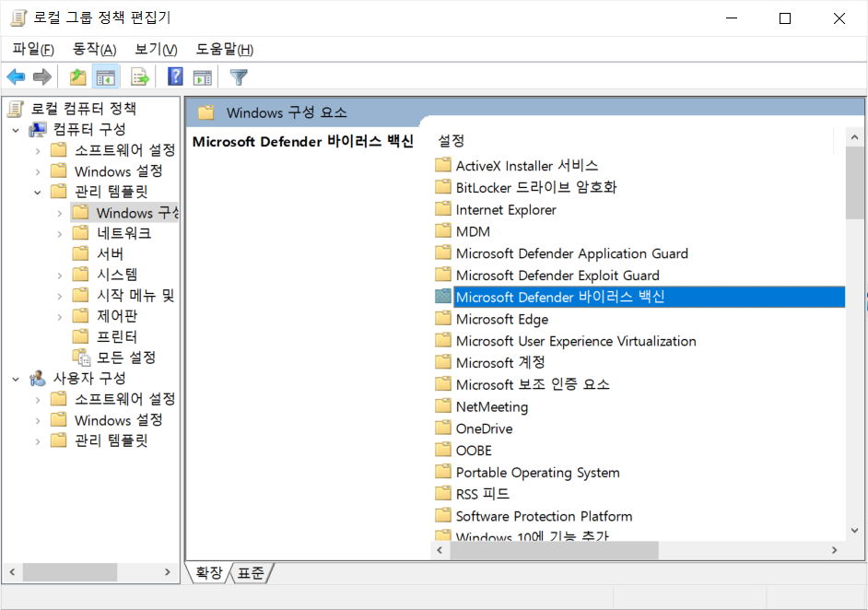The image size is (868, 610).
Task: Click the OneDrive folder icon
Action: (x=443, y=428)
